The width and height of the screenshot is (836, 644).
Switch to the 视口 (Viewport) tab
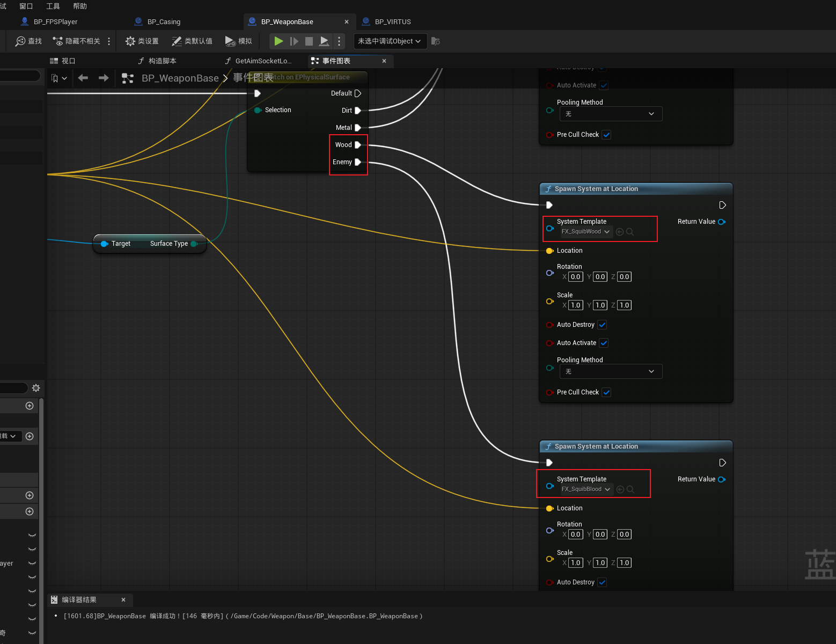pyautogui.click(x=63, y=61)
